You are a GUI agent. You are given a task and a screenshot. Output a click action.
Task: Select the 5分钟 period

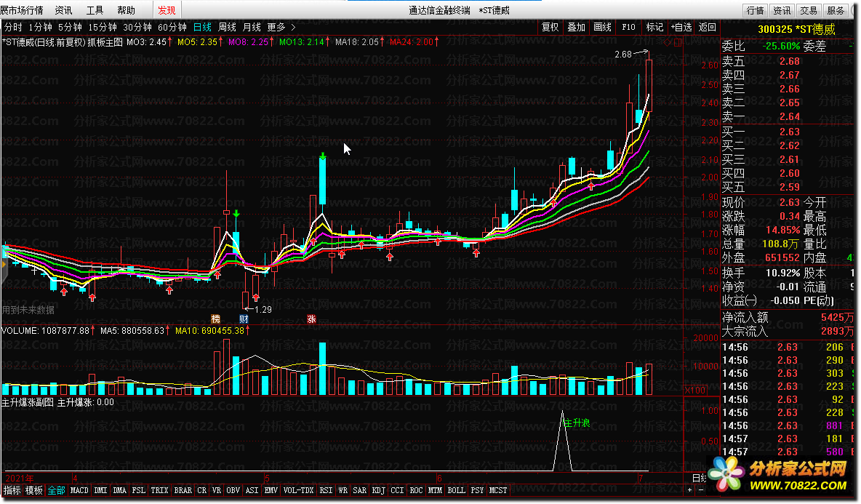71,27
